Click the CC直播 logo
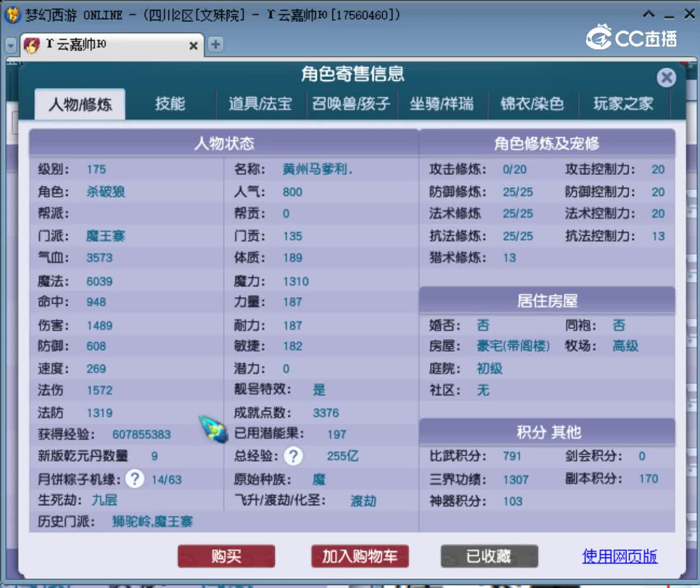Viewport: 700px width, 588px height. (632, 38)
